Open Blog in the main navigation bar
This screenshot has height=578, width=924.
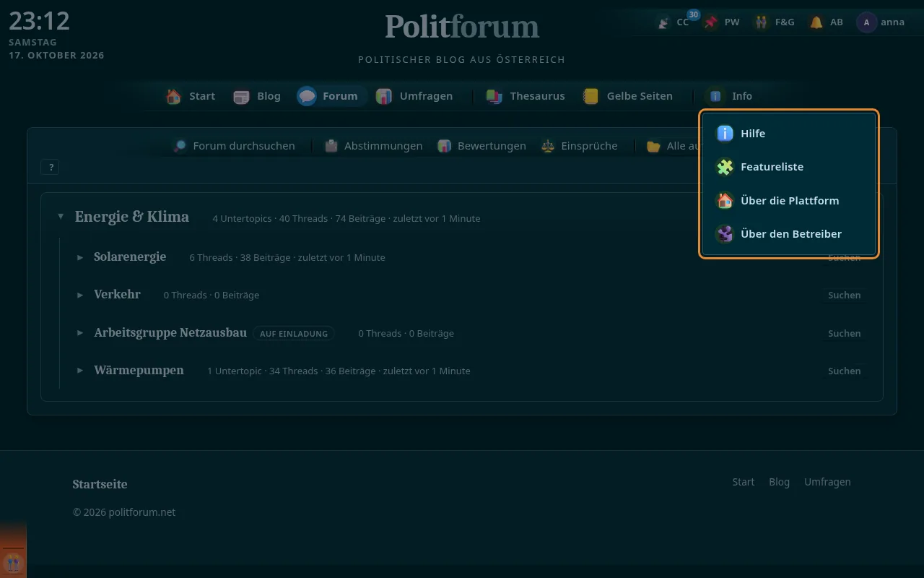click(x=257, y=96)
